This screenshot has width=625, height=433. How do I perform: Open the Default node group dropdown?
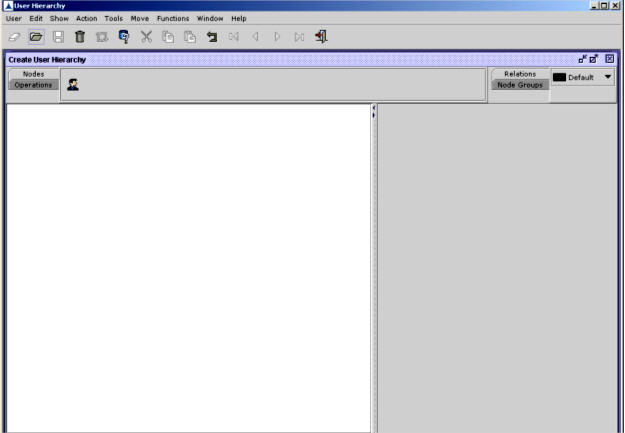[x=608, y=77]
